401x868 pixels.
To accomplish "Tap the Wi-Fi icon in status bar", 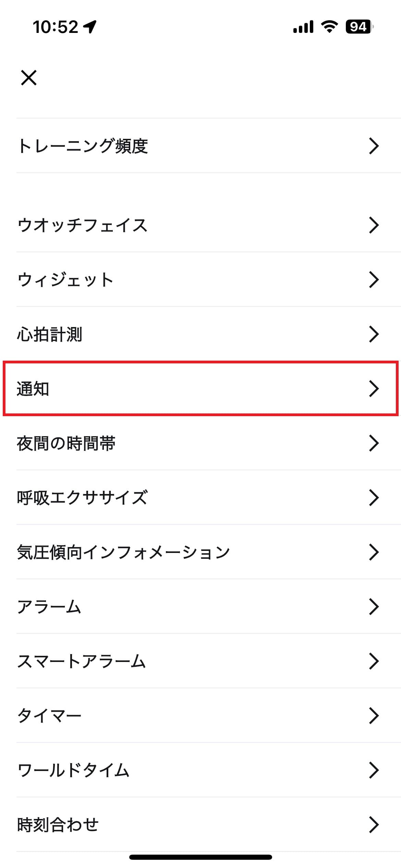I will click(329, 27).
